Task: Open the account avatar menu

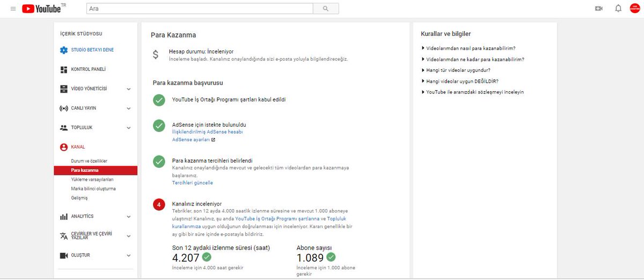Action: 635,9
